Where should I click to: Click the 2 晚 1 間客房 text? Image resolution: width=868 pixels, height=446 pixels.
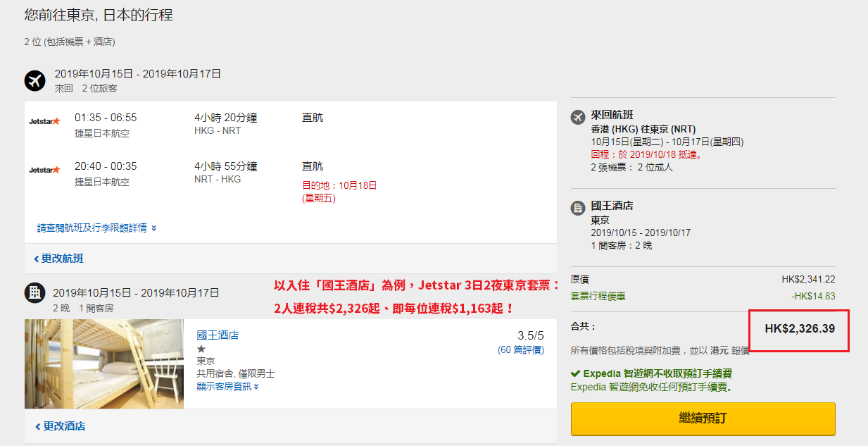pyautogui.click(x=83, y=308)
